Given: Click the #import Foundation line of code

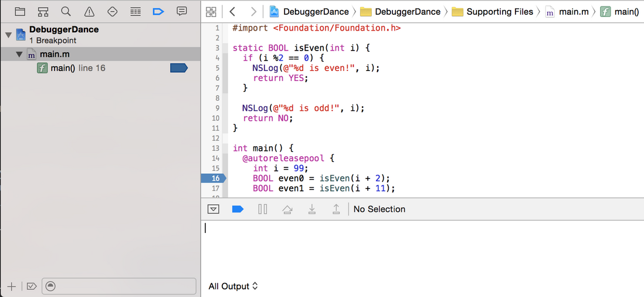Looking at the screenshot, I should point(316,28).
